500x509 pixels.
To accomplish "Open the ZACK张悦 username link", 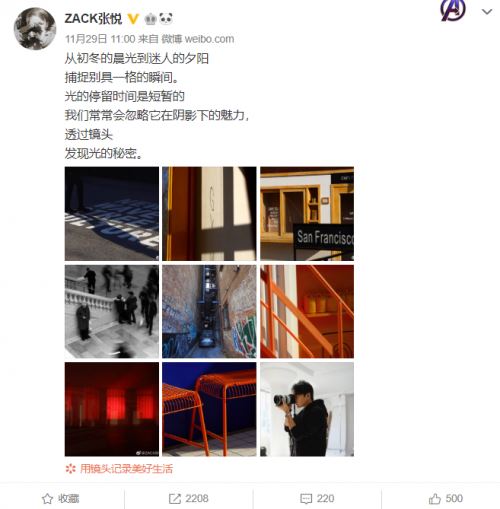I will (93, 19).
